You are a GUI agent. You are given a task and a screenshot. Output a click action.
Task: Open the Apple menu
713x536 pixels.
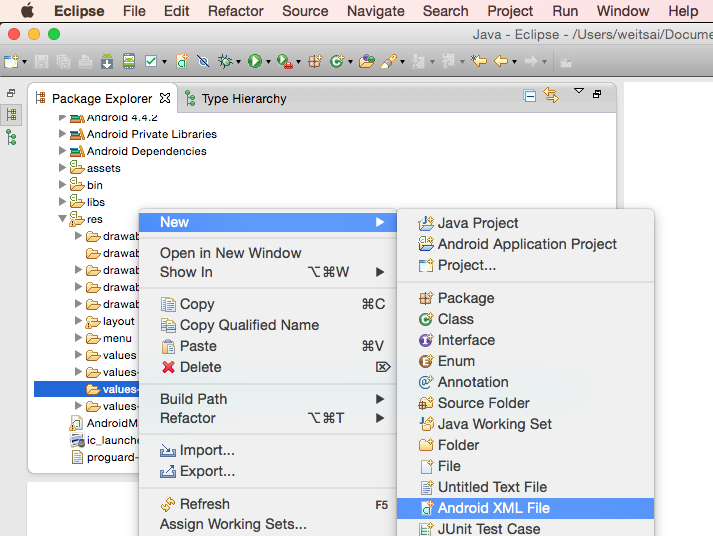[x=27, y=10]
